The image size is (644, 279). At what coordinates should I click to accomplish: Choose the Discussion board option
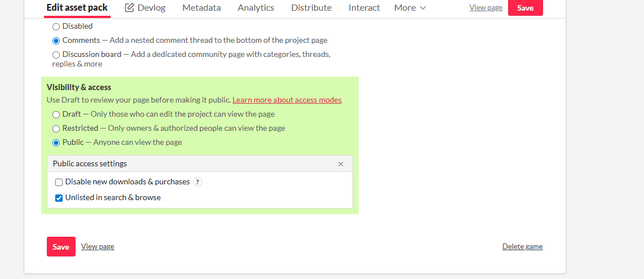(56, 55)
